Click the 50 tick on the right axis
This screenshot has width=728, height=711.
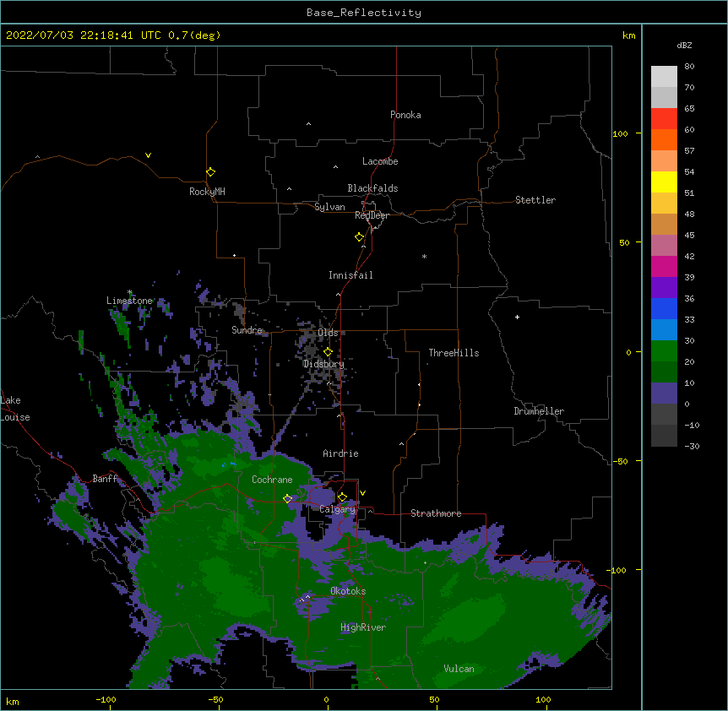624,242
